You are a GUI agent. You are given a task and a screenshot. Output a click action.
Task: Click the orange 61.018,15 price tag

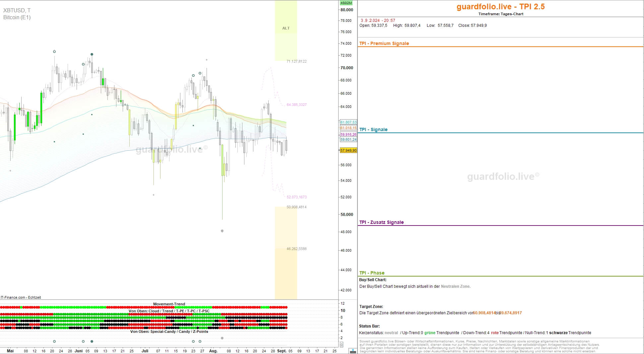[x=349, y=128]
